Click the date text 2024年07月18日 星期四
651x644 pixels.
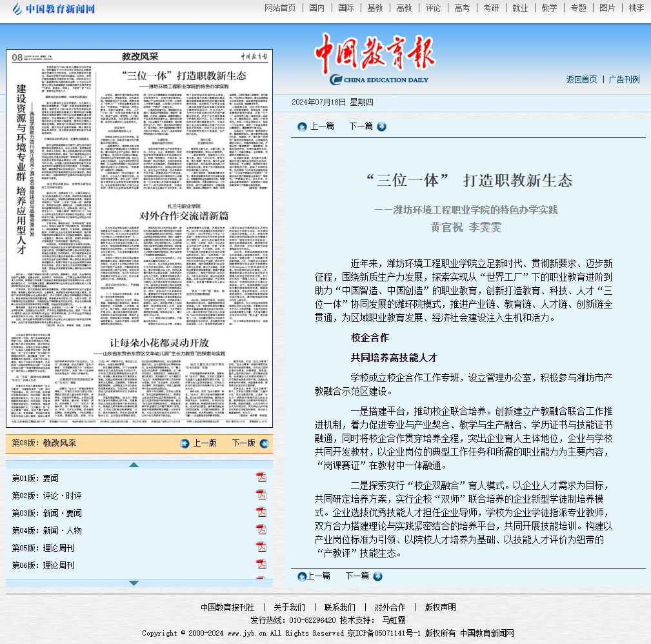coord(332,102)
